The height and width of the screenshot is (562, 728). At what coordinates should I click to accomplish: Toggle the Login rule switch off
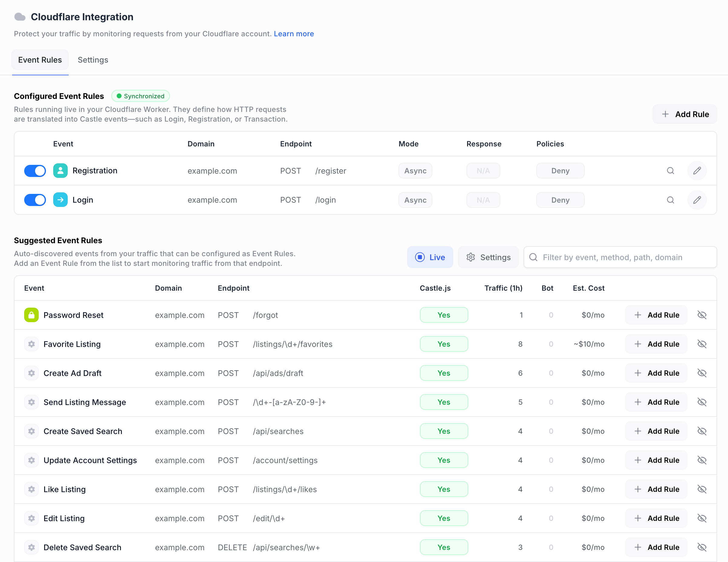(35, 200)
